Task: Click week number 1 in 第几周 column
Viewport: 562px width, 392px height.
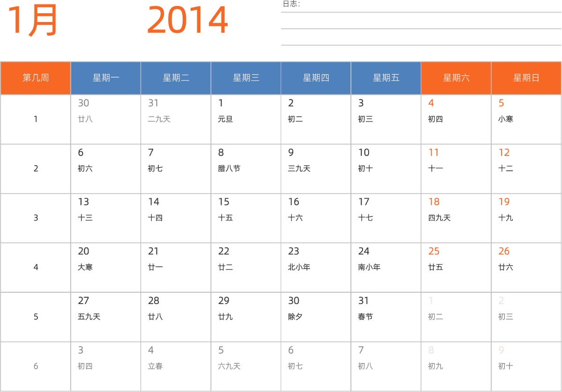Action: (x=36, y=119)
